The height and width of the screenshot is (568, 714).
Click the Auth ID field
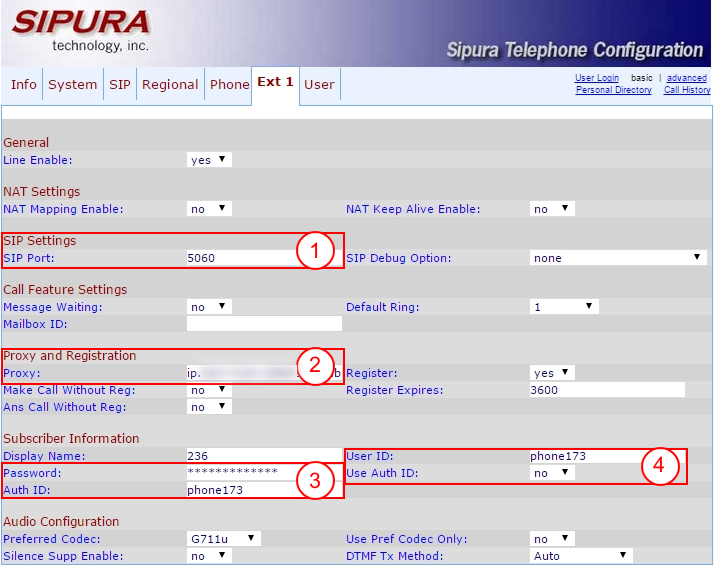pos(264,490)
